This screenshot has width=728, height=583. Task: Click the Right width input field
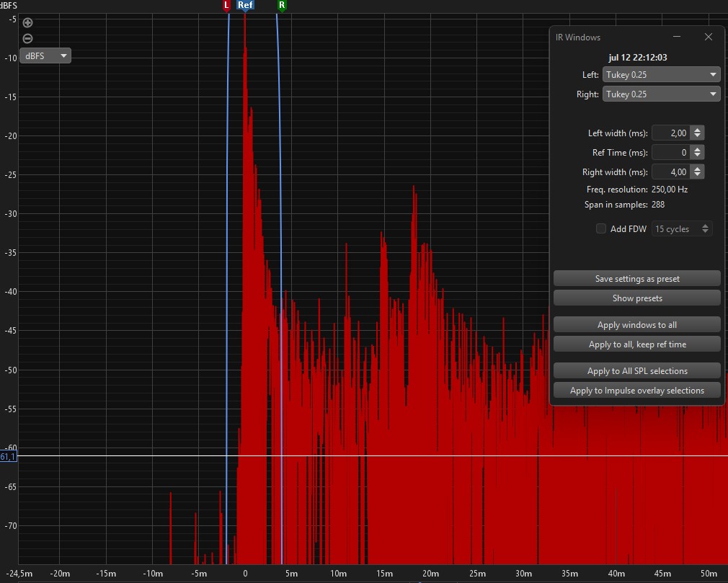670,172
